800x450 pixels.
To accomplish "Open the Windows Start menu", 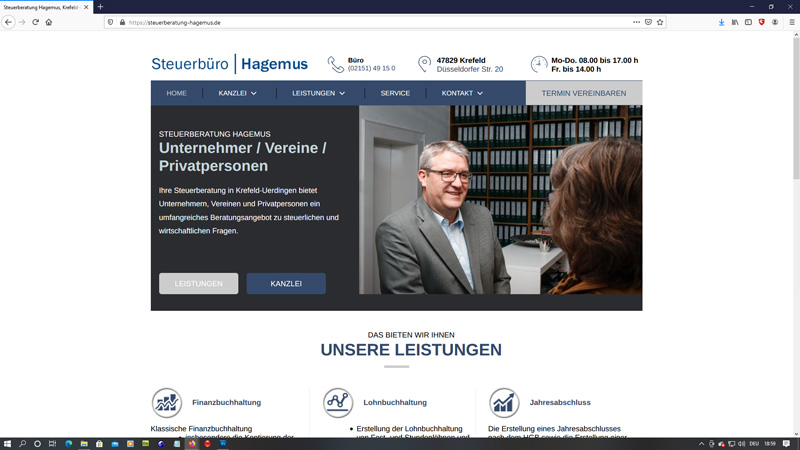I will click(7, 444).
